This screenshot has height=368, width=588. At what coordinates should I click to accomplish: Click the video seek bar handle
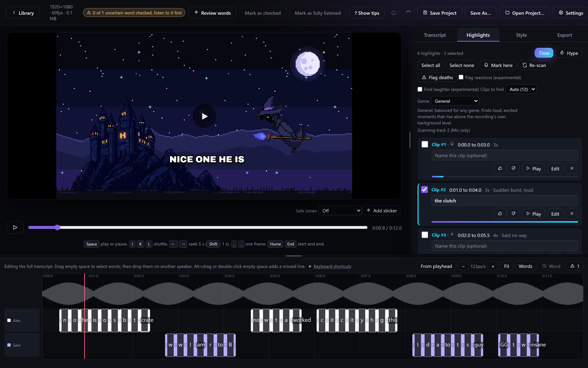point(57,227)
